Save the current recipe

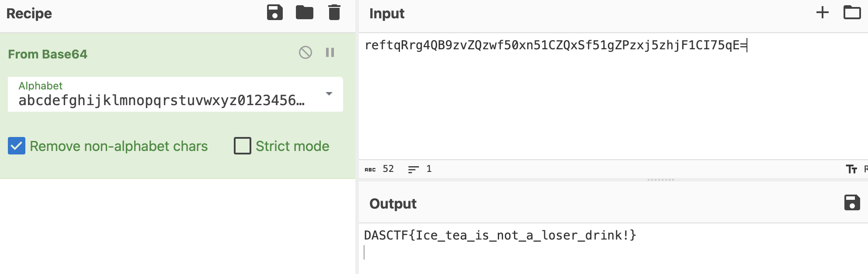[275, 13]
